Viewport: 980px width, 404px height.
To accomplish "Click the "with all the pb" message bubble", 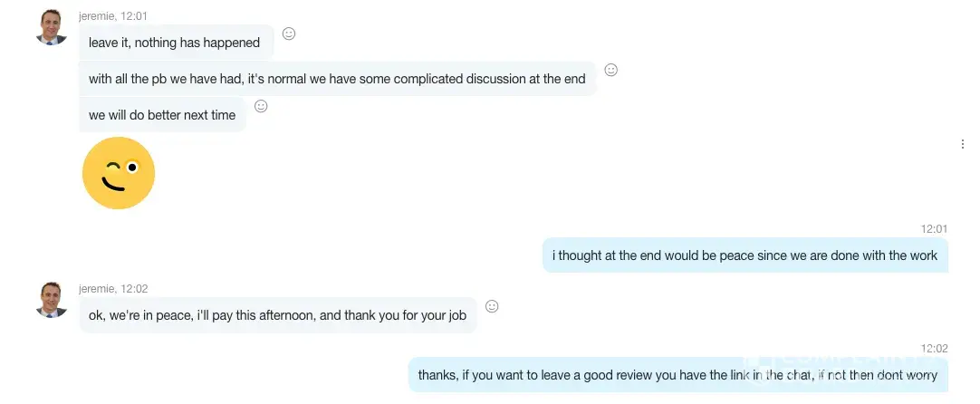I will tap(337, 79).
